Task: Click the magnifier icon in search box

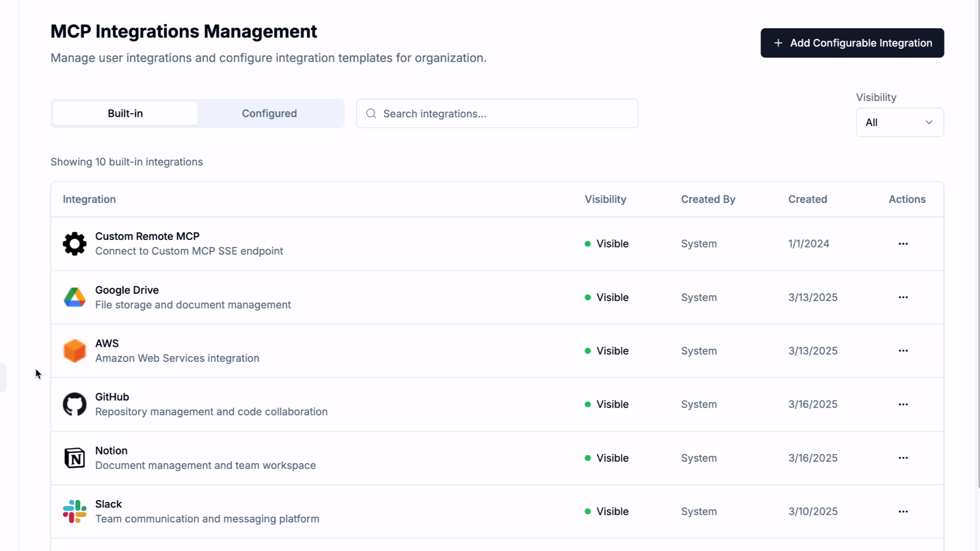Action: pyautogui.click(x=371, y=113)
